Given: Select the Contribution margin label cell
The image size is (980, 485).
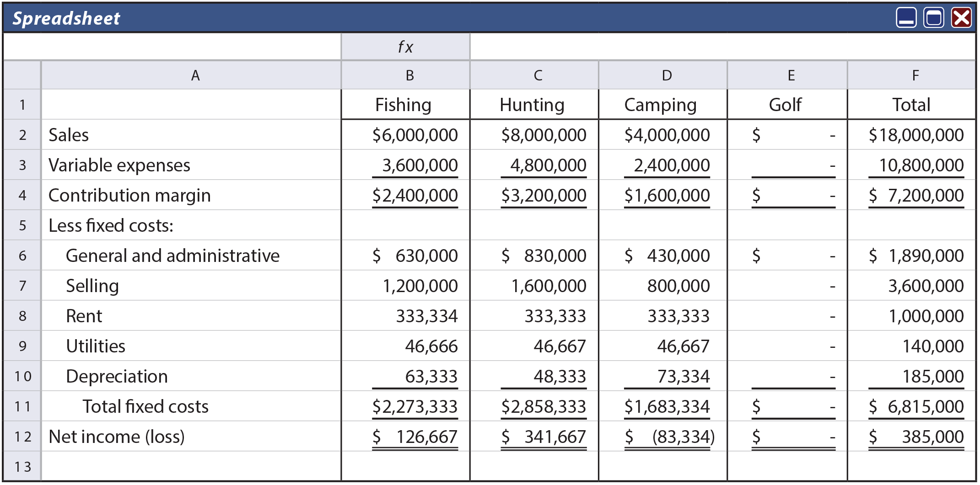Looking at the screenshot, I should point(191,195).
